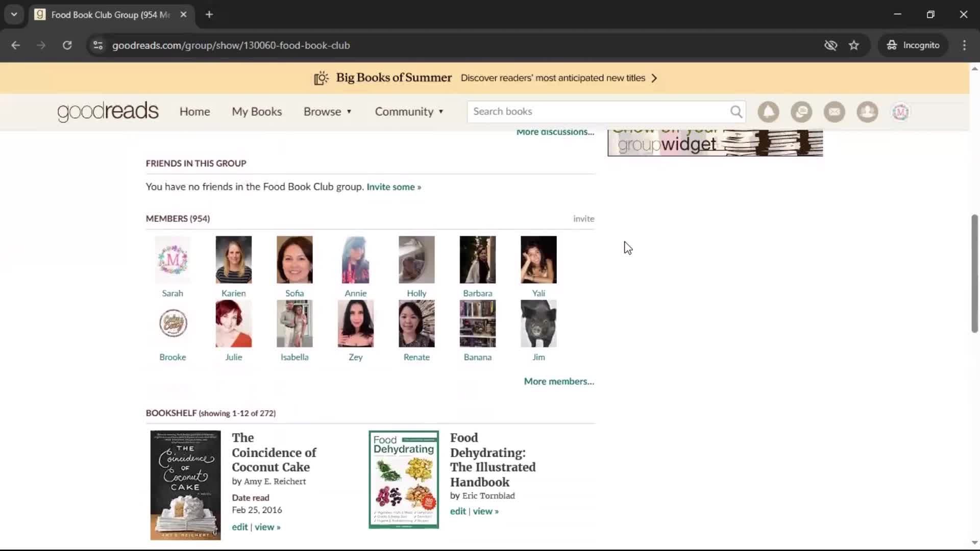Edit the Food Dehydrating shelf entry
The width and height of the screenshot is (980, 551).
[458, 511]
